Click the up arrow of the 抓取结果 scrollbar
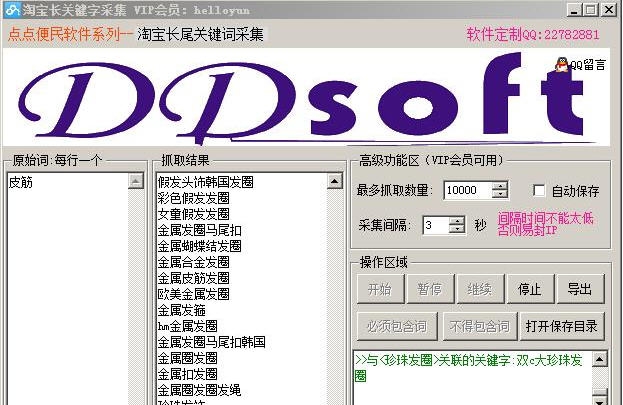This screenshot has height=405, width=623. 335,181
